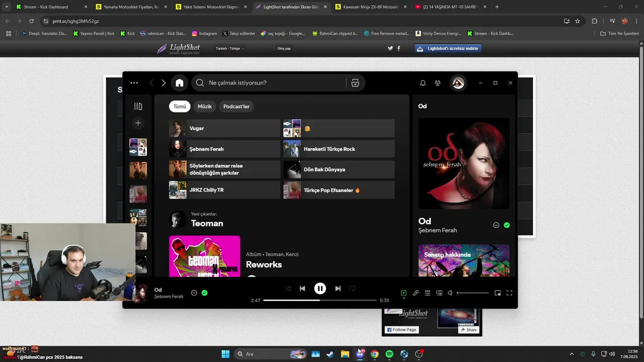Open Tüm Yer İşaretleri bookmarks folder
Screen dimensions: 644x362
tap(619, 33)
